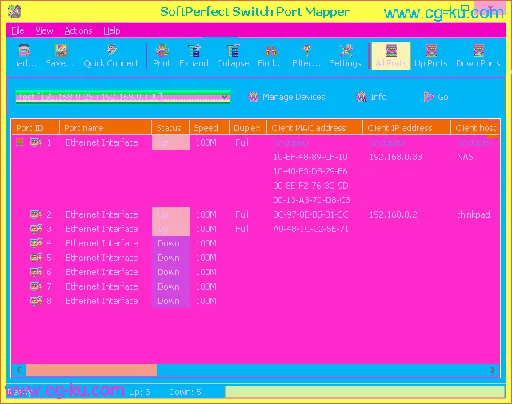Click the Print toolbar icon

(x=162, y=51)
